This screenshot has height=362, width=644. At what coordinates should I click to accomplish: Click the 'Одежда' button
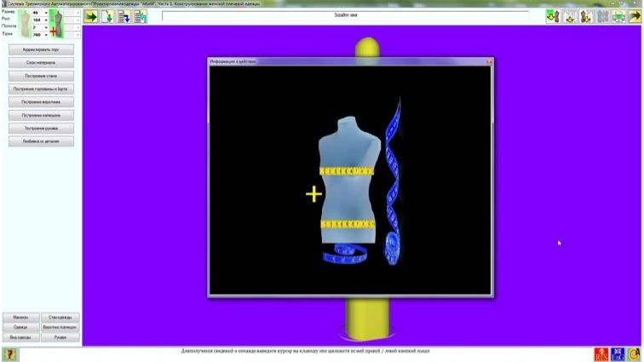[21, 327]
